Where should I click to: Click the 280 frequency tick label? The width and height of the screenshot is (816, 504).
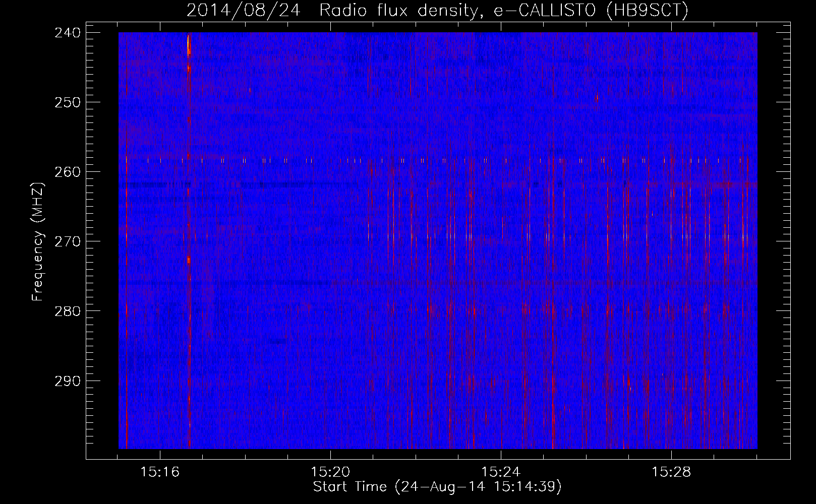click(67, 310)
